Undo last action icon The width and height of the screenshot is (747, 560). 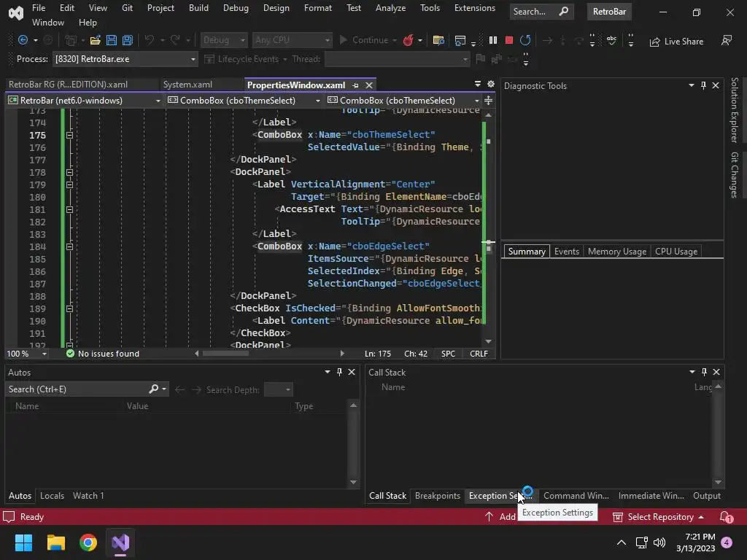(x=149, y=41)
